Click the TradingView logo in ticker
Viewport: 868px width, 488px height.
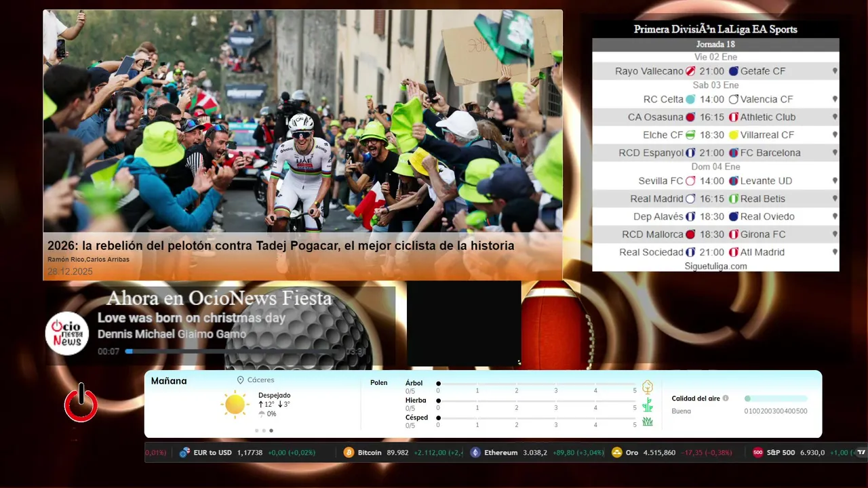861,452
